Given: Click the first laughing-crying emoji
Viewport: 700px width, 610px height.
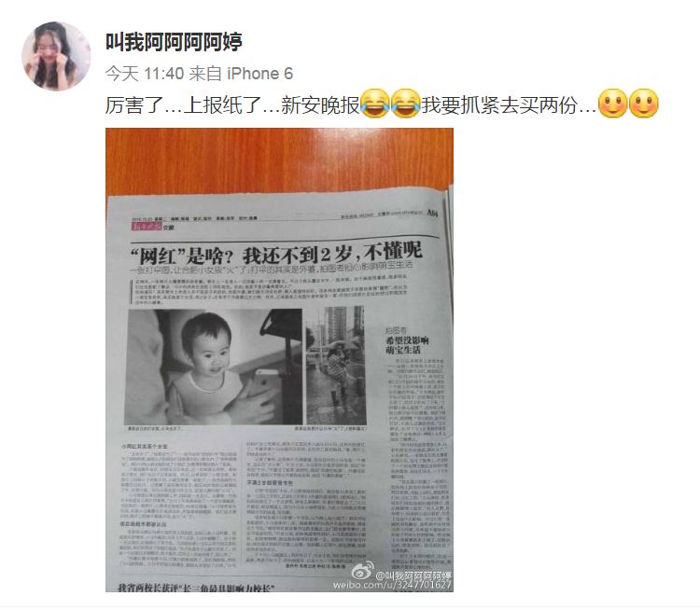Looking at the screenshot, I should (375, 104).
